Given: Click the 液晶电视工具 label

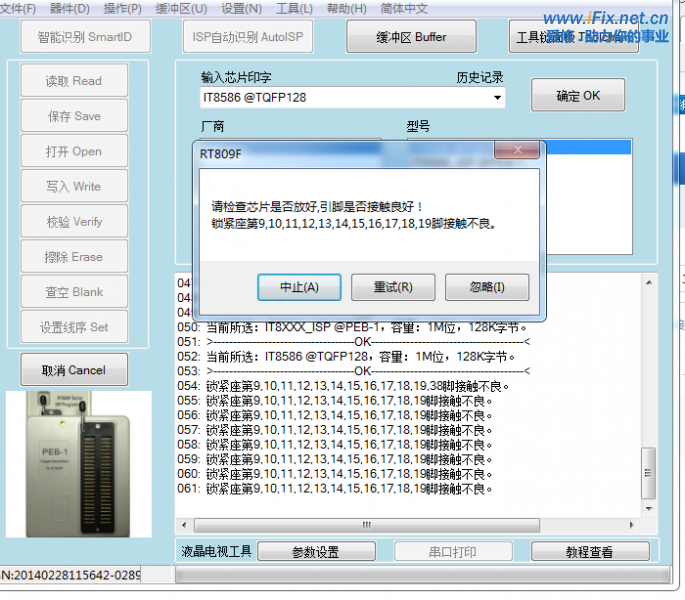Looking at the screenshot, I should [216, 551].
